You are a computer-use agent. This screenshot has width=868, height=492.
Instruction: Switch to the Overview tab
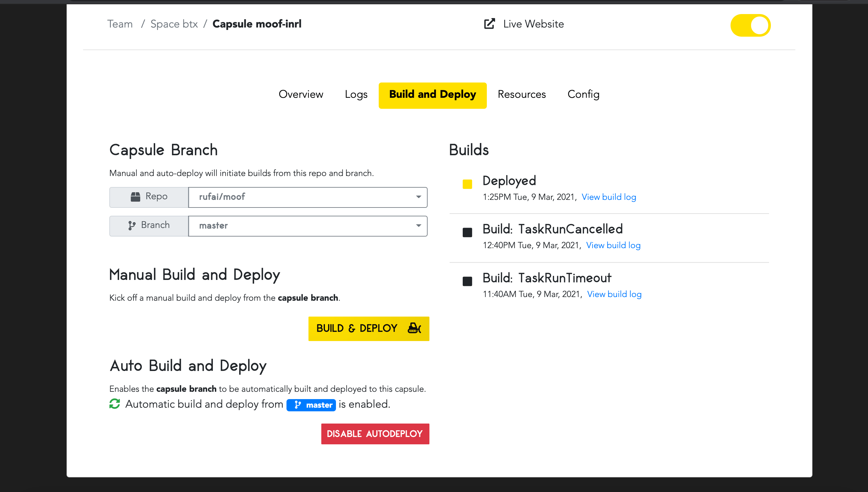(301, 95)
